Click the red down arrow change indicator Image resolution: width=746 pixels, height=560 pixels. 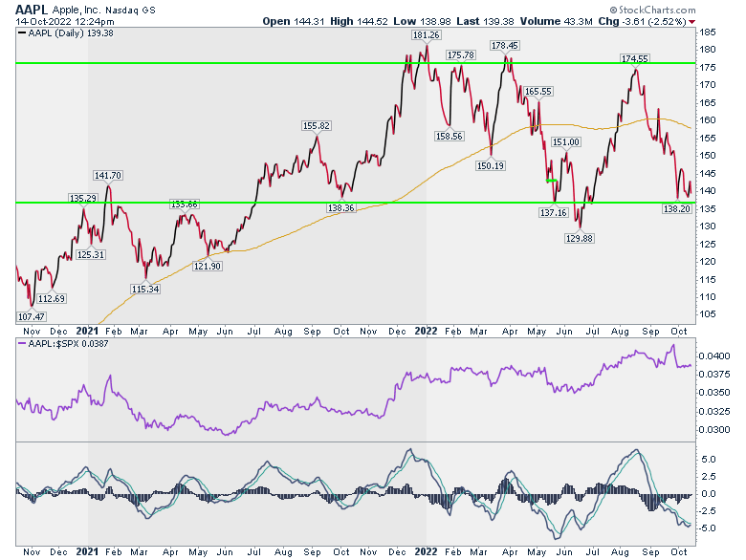pos(691,22)
